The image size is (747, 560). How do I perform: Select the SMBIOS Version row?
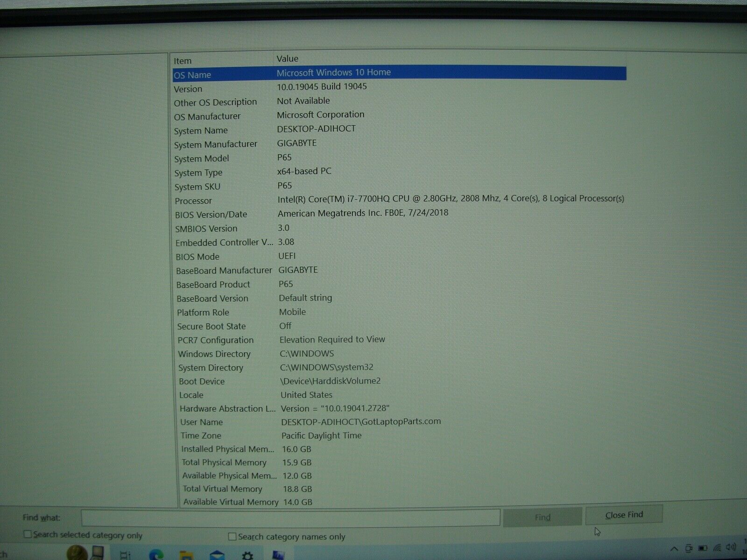pos(400,228)
